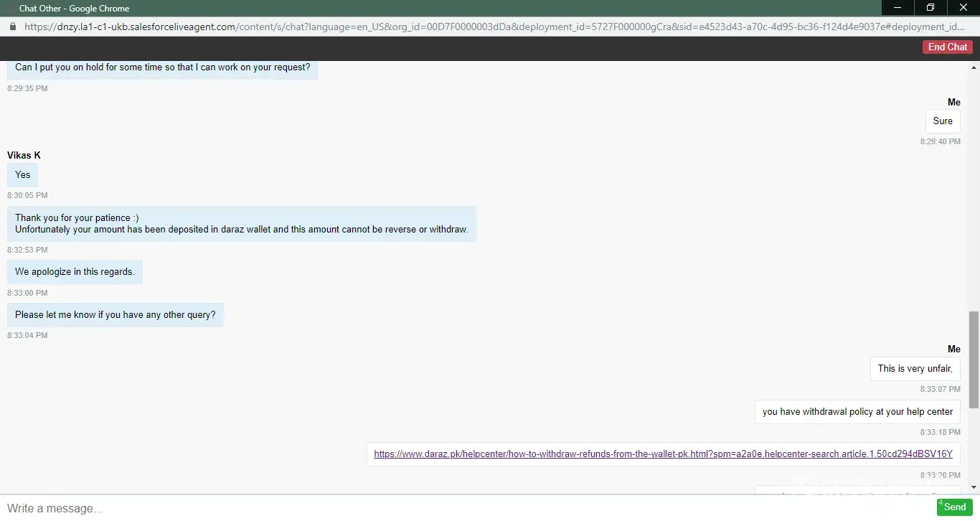Screen dimensions: 980x521
Task: Click the 'Yes' message from Vikas K
Action: coord(23,174)
